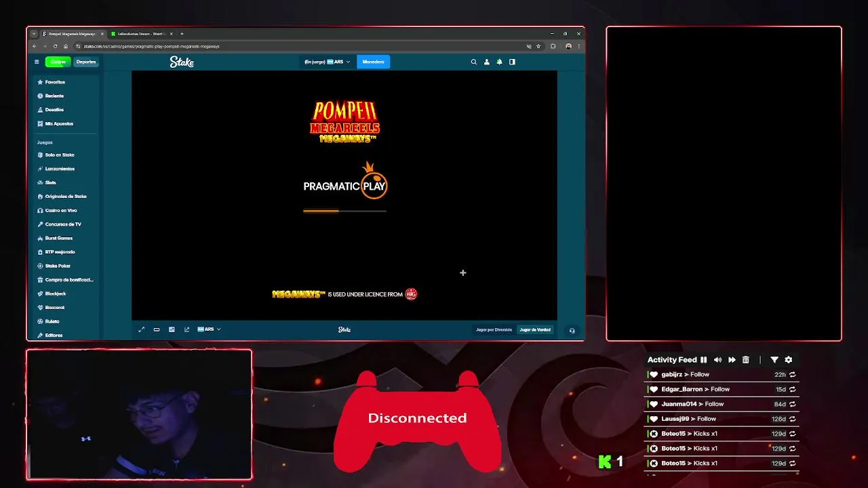This screenshot has width=868, height=488.
Task: Switch to the Deportes section
Action: point(86,62)
